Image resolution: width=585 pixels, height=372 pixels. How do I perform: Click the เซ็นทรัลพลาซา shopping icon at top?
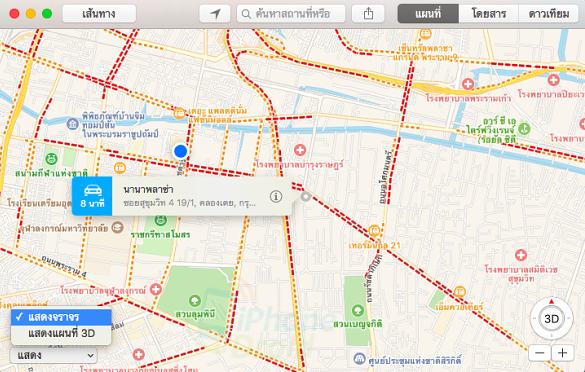[x=425, y=34]
